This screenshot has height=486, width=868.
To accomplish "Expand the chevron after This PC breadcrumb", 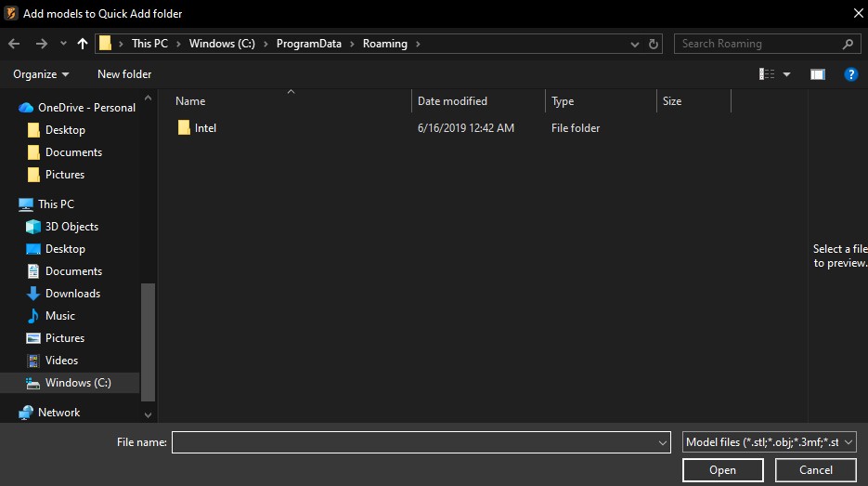I will (x=178, y=44).
